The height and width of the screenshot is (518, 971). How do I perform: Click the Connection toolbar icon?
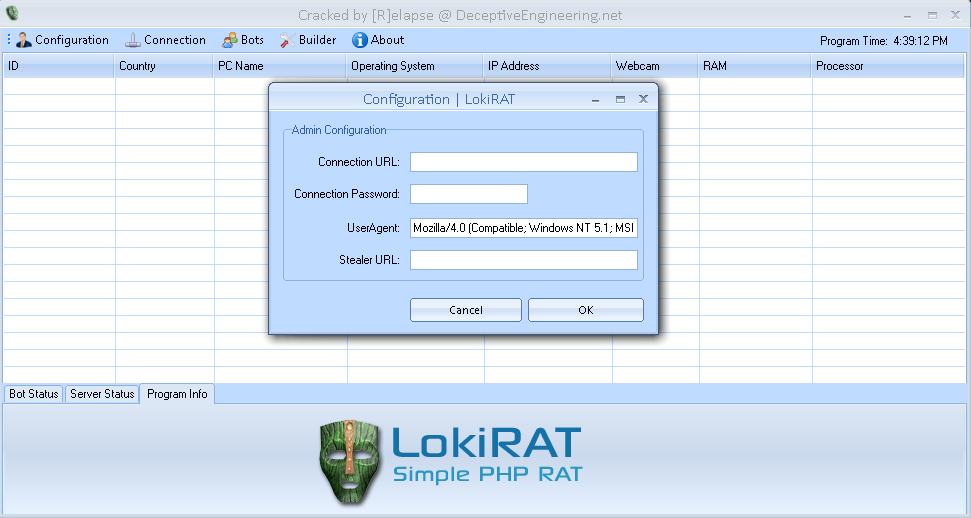tap(133, 40)
